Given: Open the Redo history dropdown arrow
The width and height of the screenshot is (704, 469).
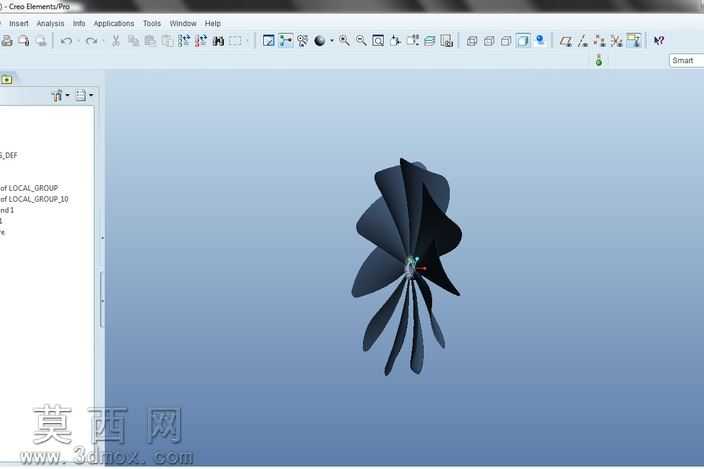Looking at the screenshot, I should coord(103,41).
